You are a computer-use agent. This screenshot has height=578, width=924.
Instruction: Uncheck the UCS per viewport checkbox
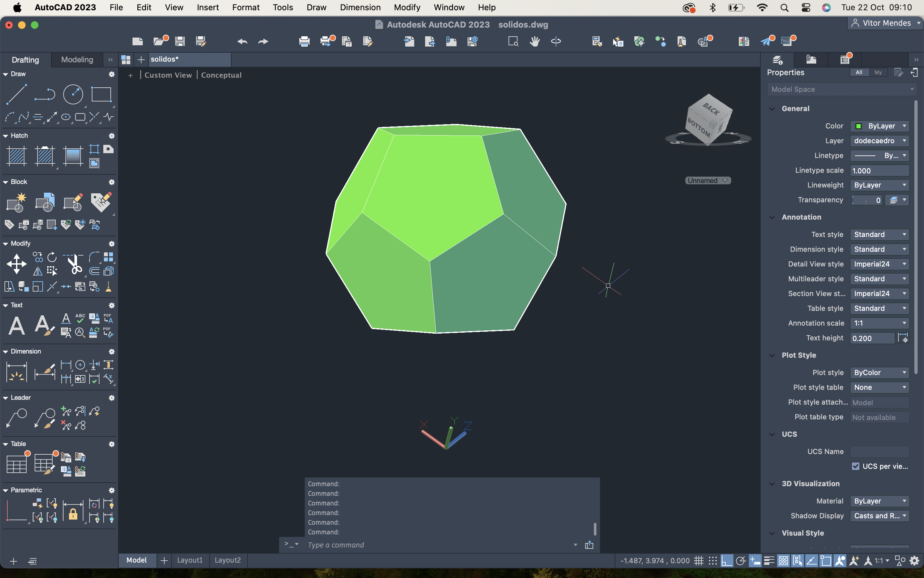click(855, 466)
